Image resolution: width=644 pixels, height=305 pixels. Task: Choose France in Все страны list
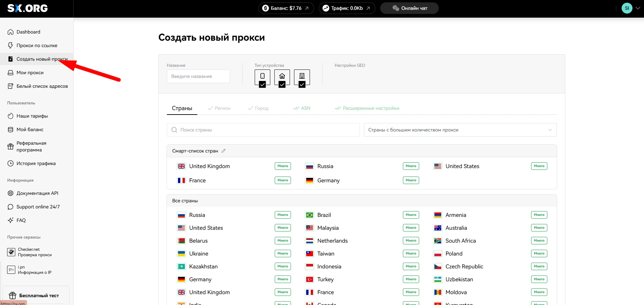[x=326, y=292]
